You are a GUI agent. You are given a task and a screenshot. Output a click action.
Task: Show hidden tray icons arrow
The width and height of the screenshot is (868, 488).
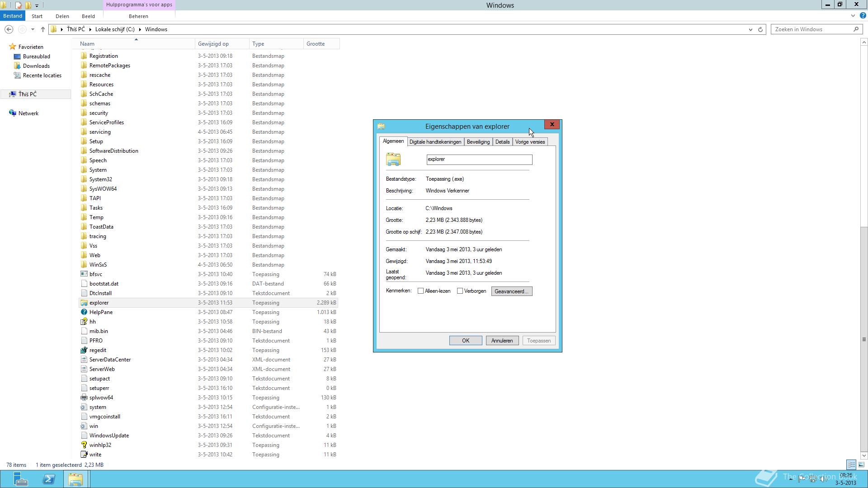(791, 479)
